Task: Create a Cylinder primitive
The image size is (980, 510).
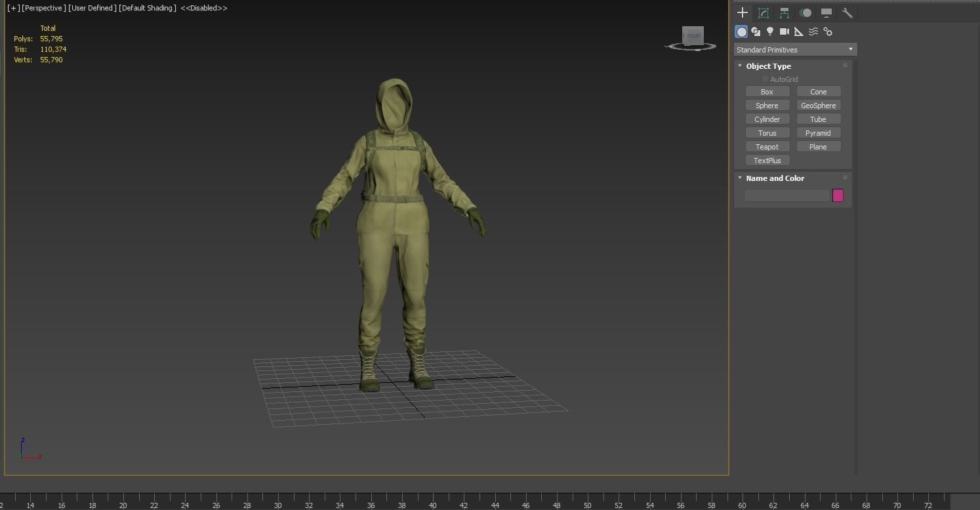Action: point(767,119)
